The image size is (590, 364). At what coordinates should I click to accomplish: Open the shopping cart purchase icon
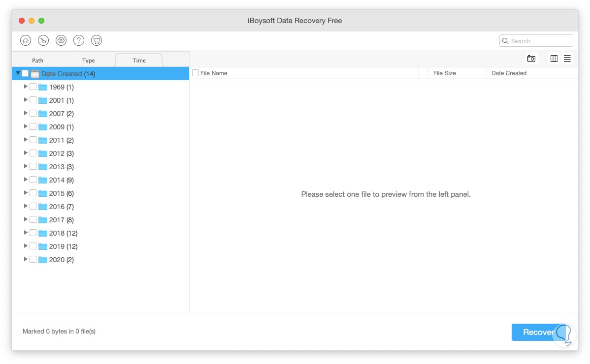tap(97, 40)
